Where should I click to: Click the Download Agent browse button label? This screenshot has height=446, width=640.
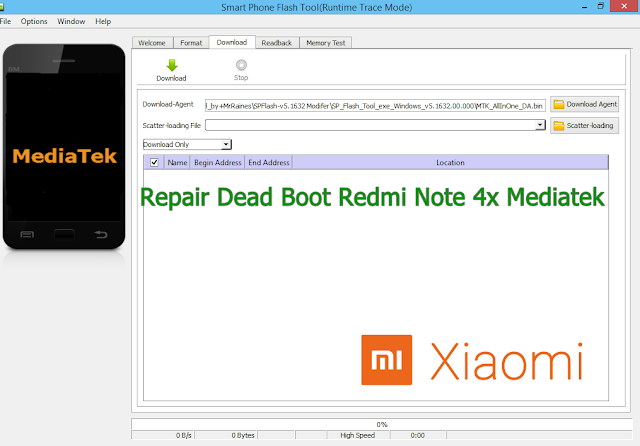coord(591,104)
